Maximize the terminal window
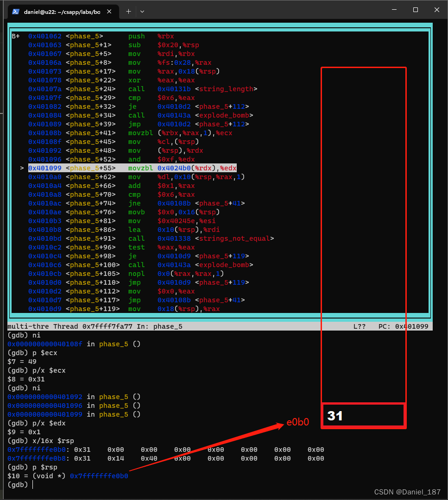Screen dimensions: 448x500 (x=416, y=10)
